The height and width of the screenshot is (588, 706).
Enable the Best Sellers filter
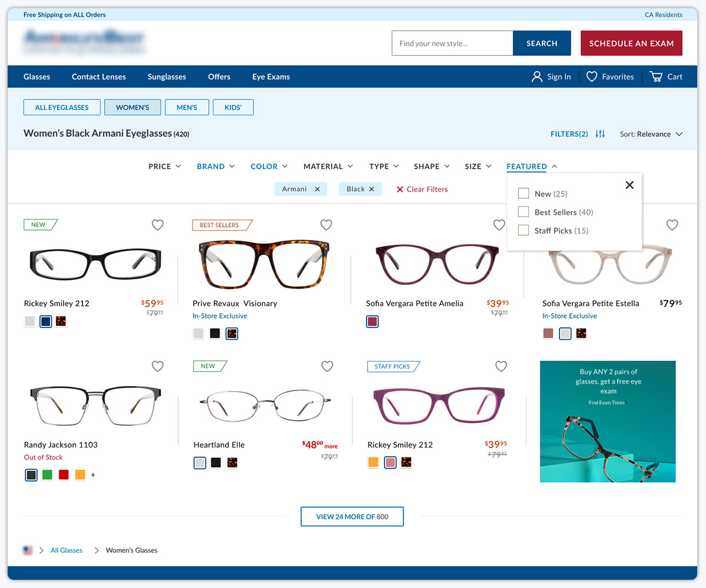[523, 212]
